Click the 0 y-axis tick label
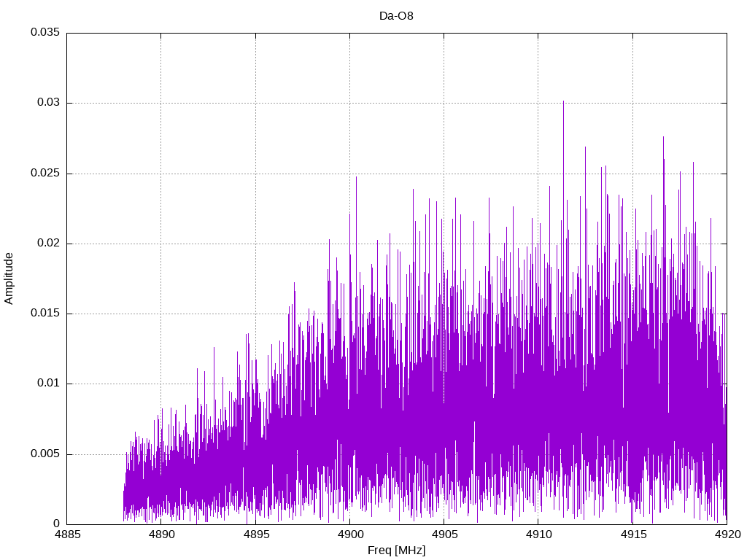747x560 pixels. pyautogui.click(x=57, y=524)
